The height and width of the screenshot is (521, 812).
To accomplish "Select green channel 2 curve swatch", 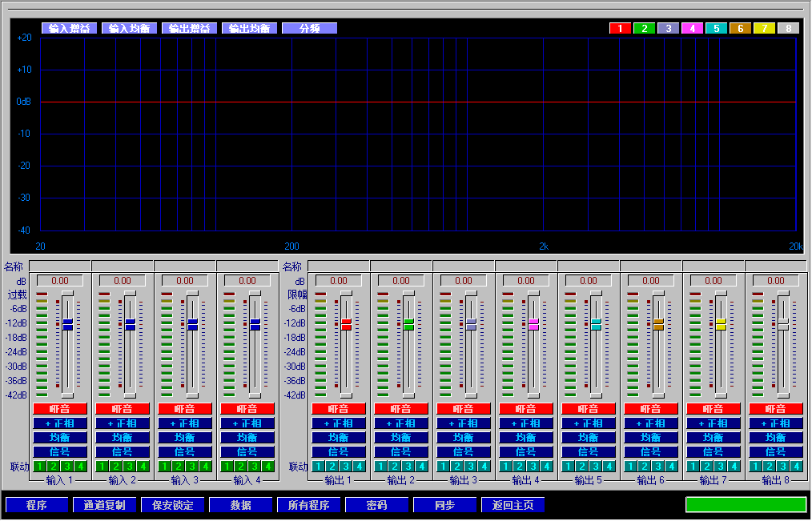I will tap(644, 29).
